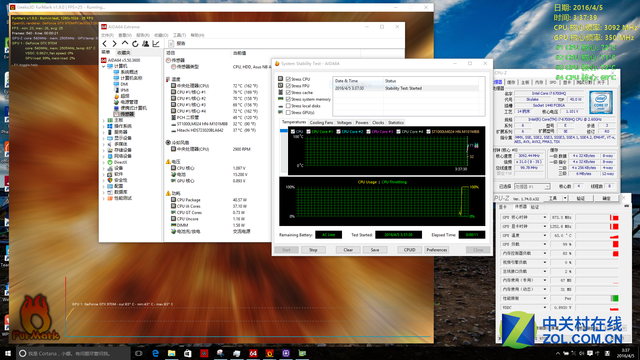Expand the 主板 node in AIDA64 tree
Screen dimensions: 640x360
[104, 120]
